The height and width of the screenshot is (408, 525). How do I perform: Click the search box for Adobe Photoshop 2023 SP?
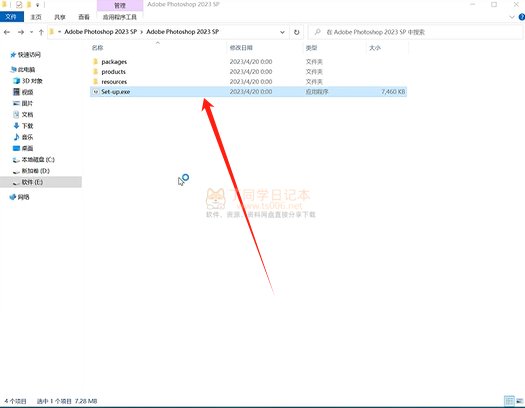click(x=415, y=32)
